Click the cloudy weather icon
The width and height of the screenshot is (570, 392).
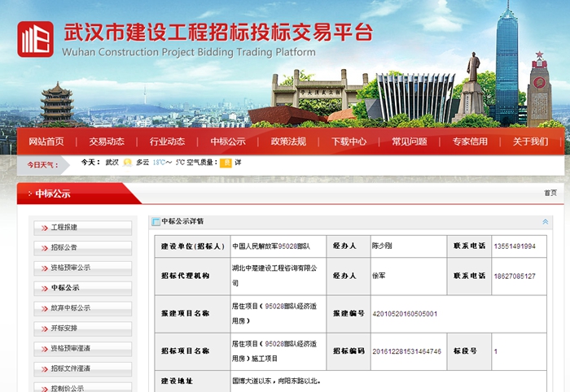click(127, 163)
